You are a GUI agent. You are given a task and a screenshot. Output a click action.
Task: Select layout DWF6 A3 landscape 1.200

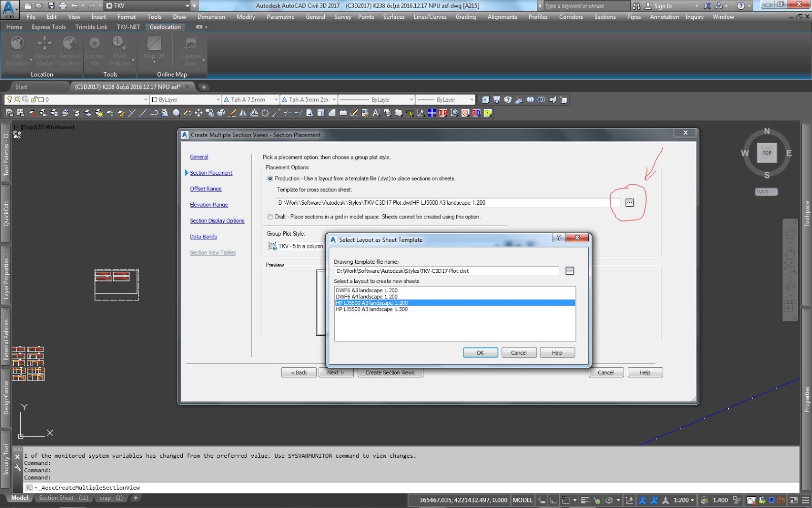click(x=455, y=291)
